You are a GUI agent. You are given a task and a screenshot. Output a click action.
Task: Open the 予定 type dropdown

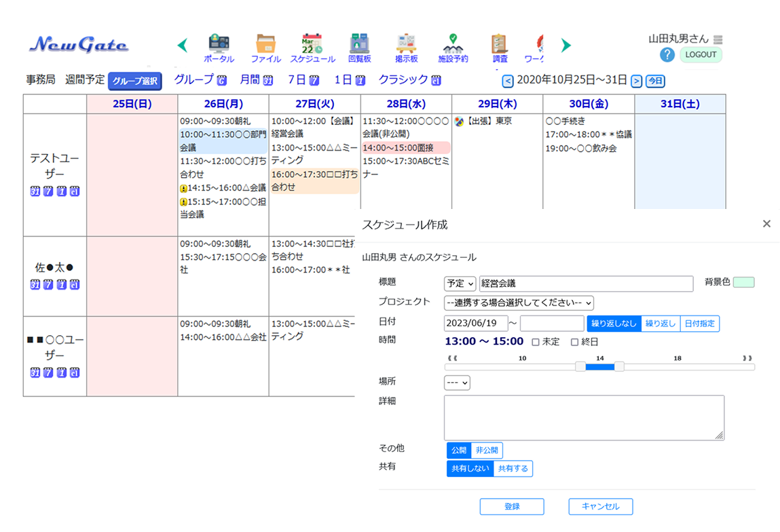point(460,284)
